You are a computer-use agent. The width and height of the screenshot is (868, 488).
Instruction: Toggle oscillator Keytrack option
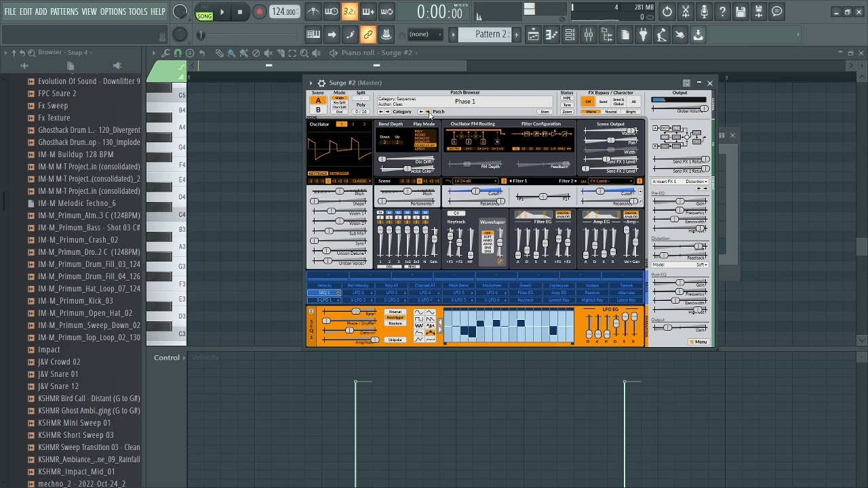[317, 174]
